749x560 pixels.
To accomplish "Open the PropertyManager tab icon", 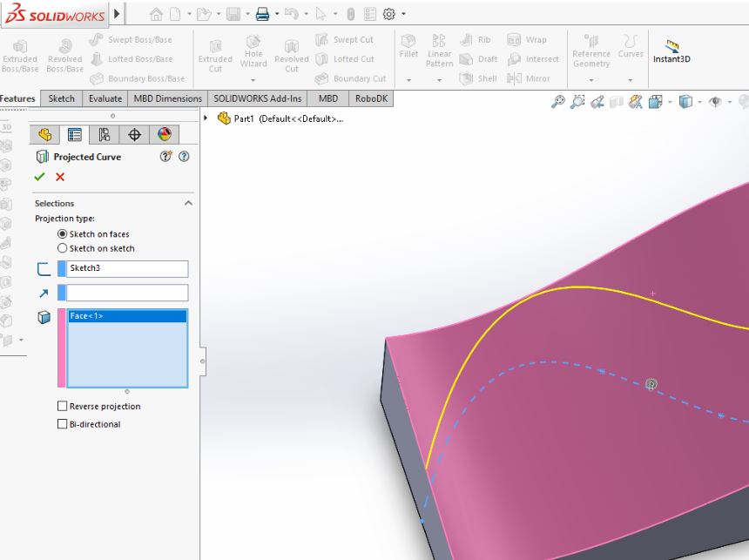I will (x=75, y=134).
